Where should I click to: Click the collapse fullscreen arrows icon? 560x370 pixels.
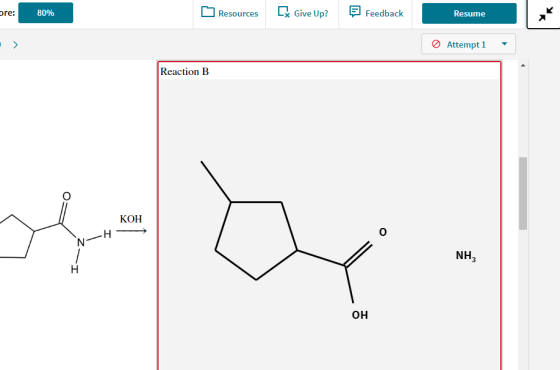[x=546, y=14]
